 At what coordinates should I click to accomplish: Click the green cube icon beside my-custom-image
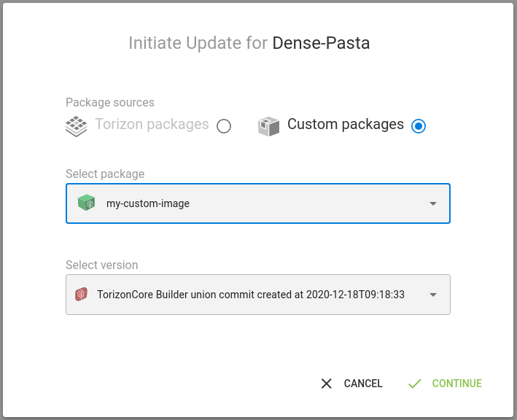[86, 203]
